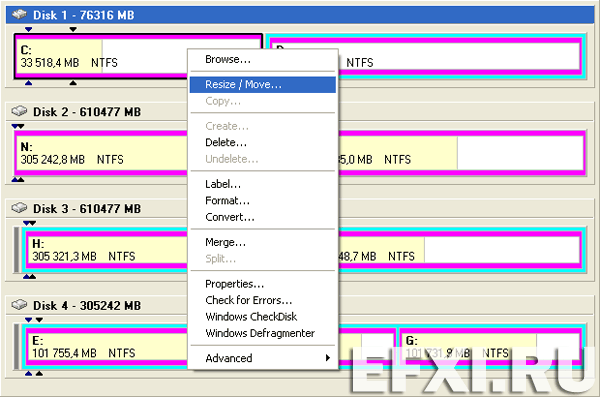600x397 pixels.
Task: Click the Disk 1 drive icon
Action: point(19,15)
